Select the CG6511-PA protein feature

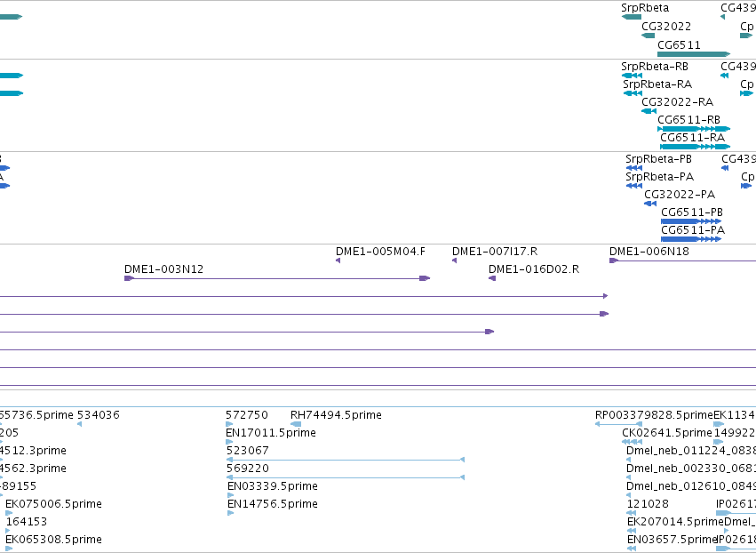coord(691,239)
